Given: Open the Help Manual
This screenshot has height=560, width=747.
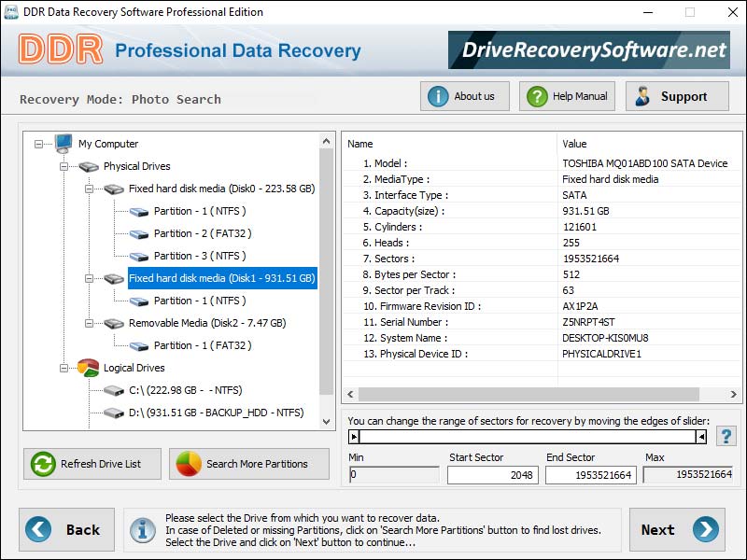Looking at the screenshot, I should [x=567, y=96].
